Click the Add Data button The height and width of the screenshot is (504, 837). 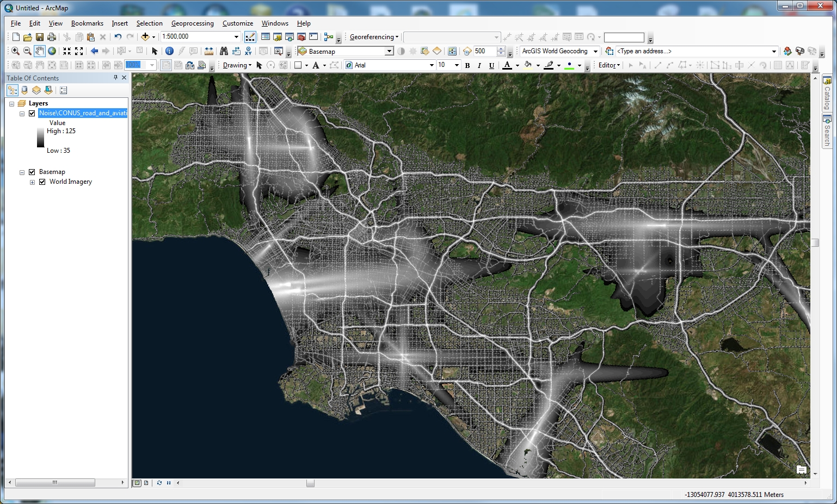145,37
